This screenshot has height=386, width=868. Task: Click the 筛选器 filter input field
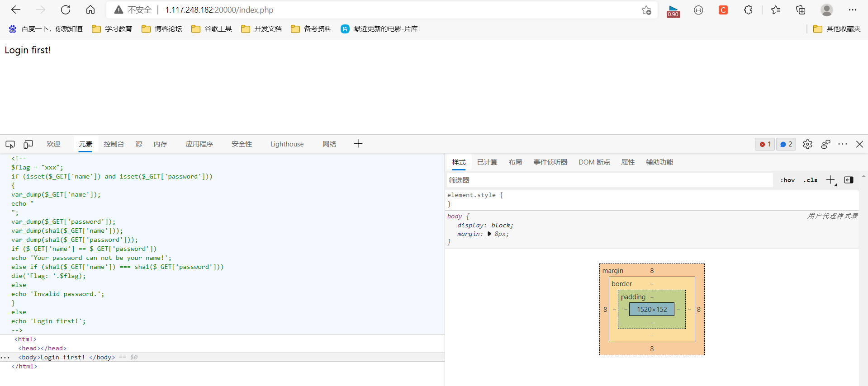tap(610, 180)
